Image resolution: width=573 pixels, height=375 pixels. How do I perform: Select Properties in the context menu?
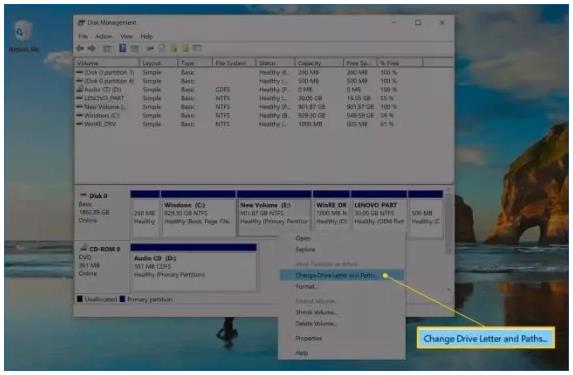pos(308,338)
